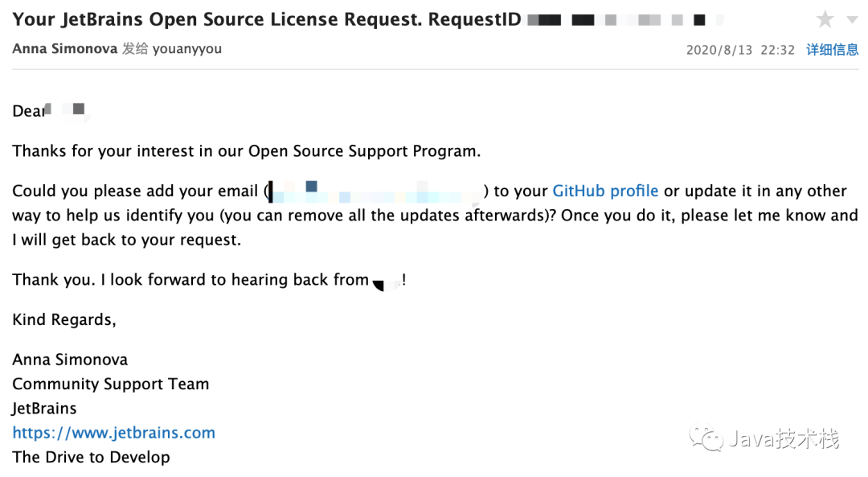Click the Kind Regards closing line
This screenshot has width=868, height=477.
[x=64, y=320]
